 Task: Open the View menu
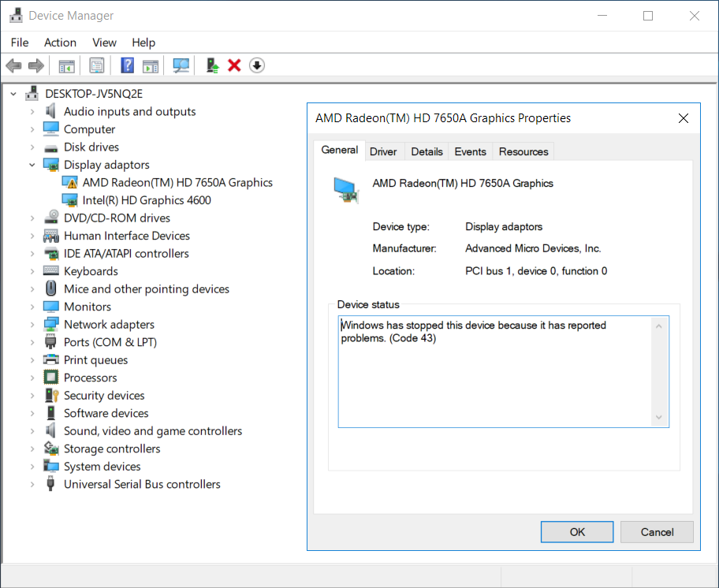(x=104, y=43)
